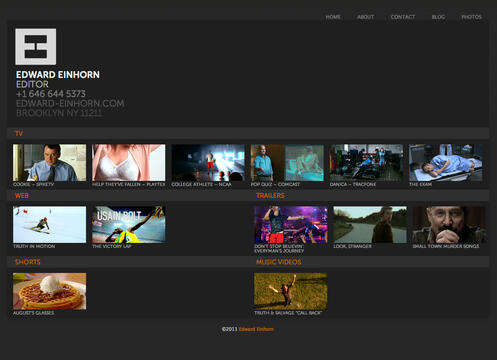This screenshot has width=497, height=360.
Task: Open the Pop Quiz – Comcast thumbnail
Action: click(287, 163)
